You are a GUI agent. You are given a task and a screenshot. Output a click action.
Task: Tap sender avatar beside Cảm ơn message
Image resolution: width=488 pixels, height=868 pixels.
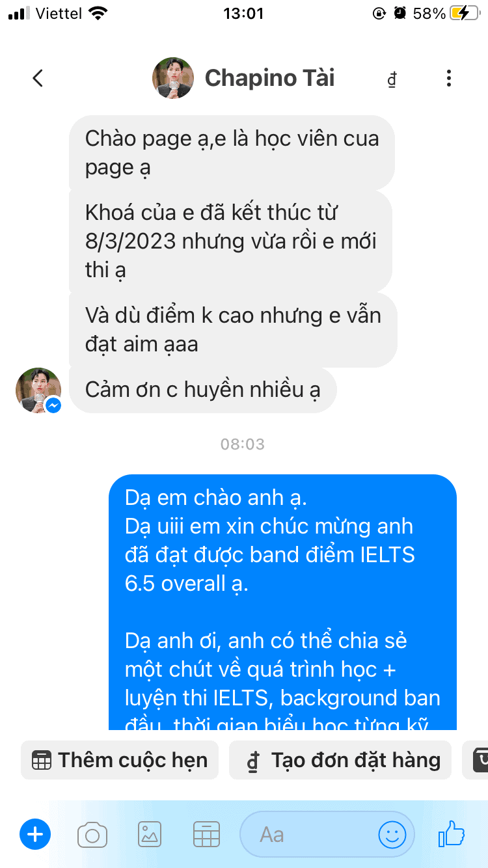click(x=38, y=390)
